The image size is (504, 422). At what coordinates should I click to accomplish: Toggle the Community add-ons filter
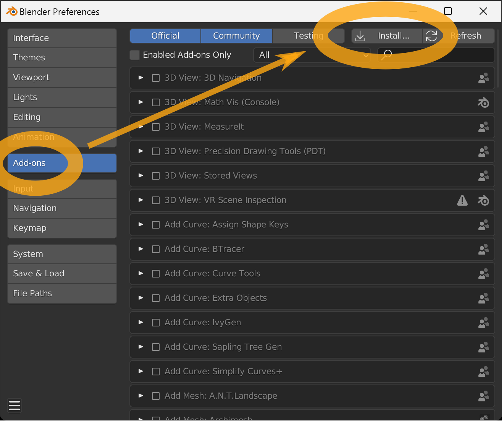click(237, 36)
